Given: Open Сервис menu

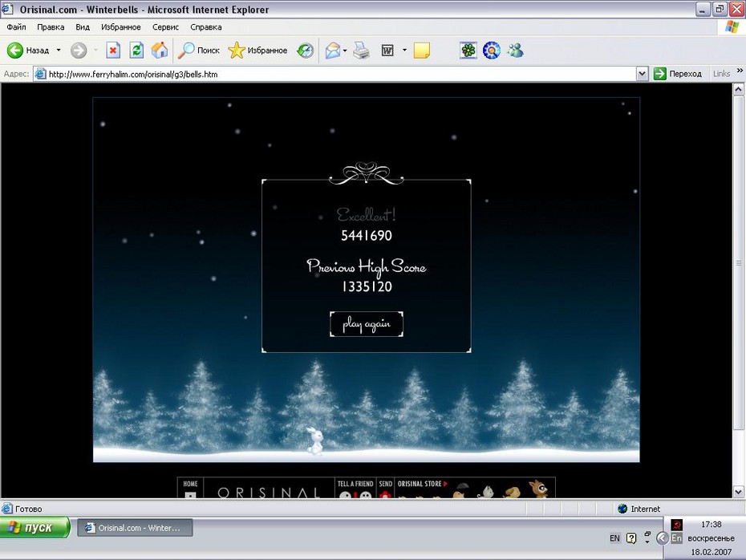Looking at the screenshot, I should (x=165, y=27).
